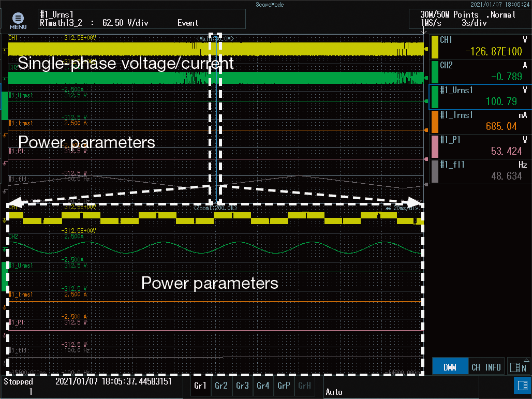Click the yellow CH1 color bar in readout panel
Screen dimensions: 532x399
tap(436, 47)
